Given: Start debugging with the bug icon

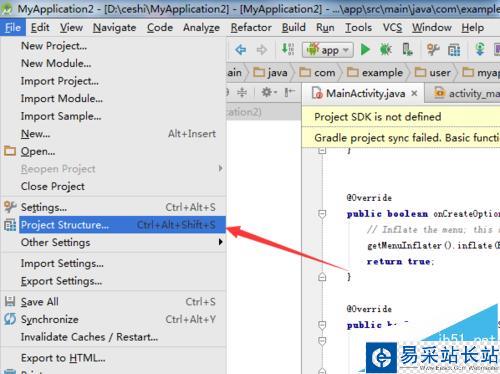Looking at the screenshot, I should (x=386, y=50).
